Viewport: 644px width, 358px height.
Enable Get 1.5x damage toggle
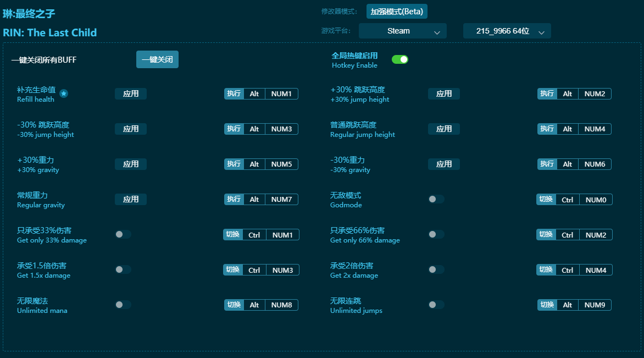123,269
